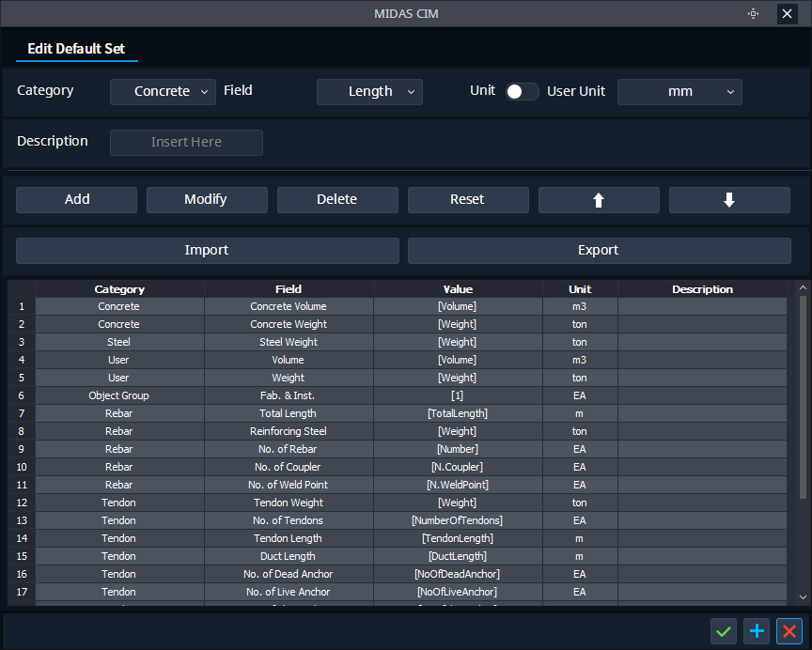Click the blue plus apply icon
The image size is (812, 650).
757,631
